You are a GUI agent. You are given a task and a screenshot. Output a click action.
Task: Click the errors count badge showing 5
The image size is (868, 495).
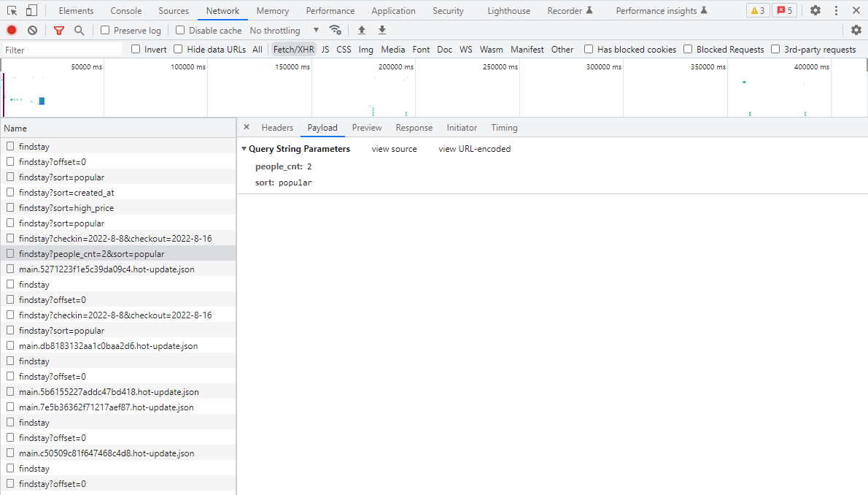coord(784,10)
